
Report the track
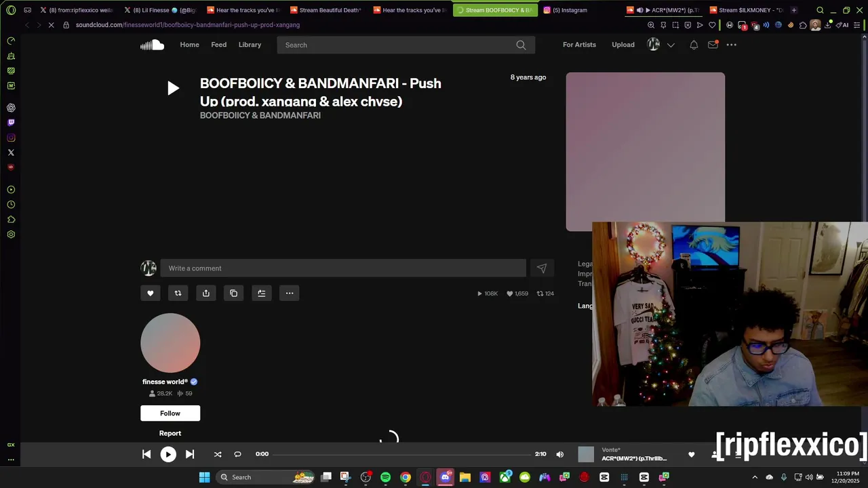[170, 433]
